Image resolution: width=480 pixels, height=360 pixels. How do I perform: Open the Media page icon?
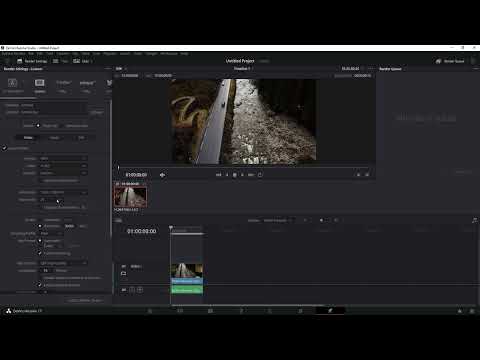point(150,311)
